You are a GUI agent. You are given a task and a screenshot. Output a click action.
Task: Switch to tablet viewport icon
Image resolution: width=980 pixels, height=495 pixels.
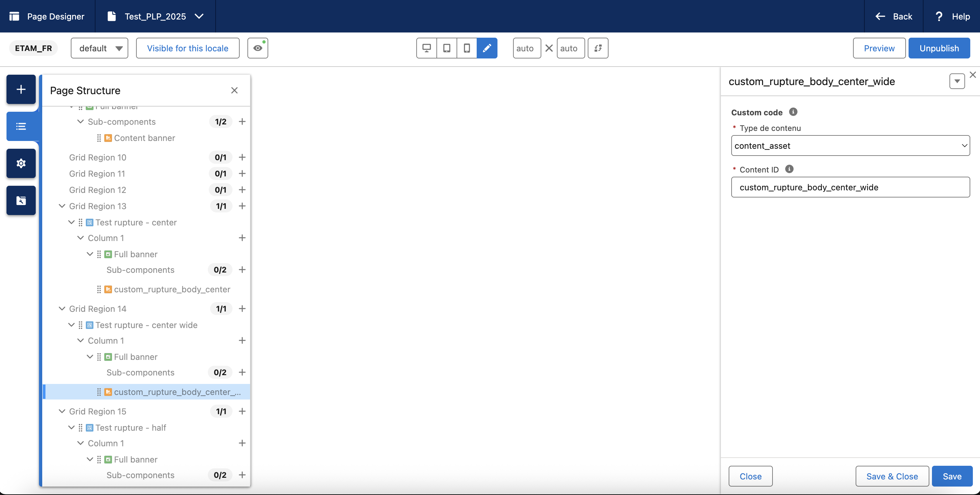[x=446, y=48]
